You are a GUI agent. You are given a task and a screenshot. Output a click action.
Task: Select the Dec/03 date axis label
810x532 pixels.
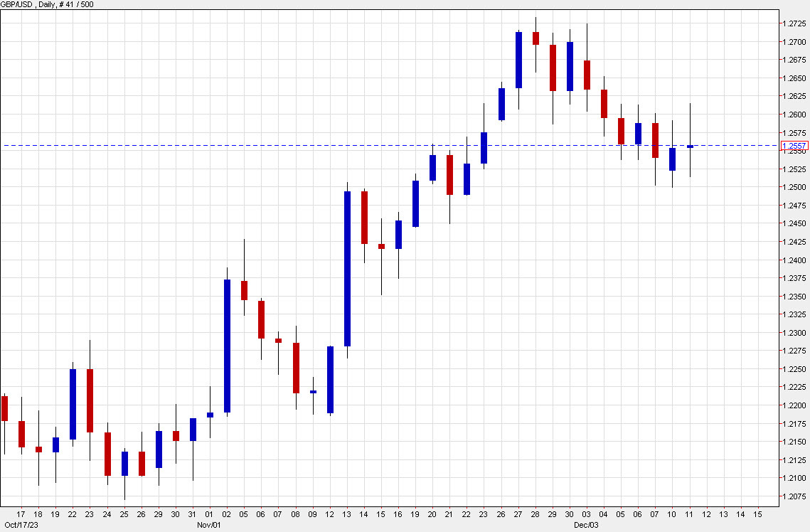tap(587, 523)
